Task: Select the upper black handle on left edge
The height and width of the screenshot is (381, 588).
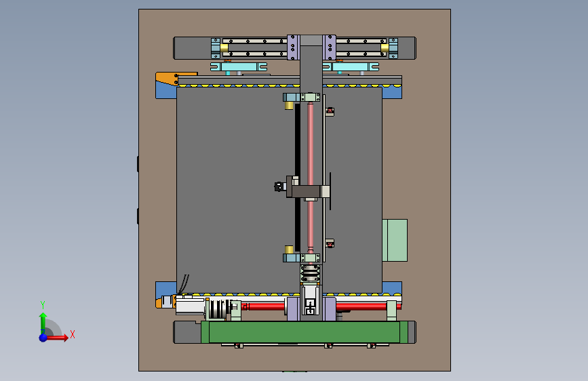Action: [138, 164]
